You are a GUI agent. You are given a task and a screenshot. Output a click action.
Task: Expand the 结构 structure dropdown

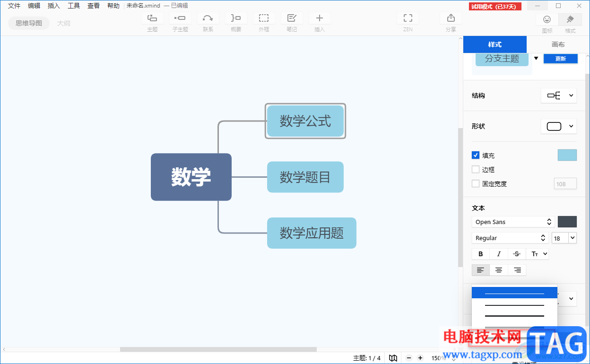(559, 95)
